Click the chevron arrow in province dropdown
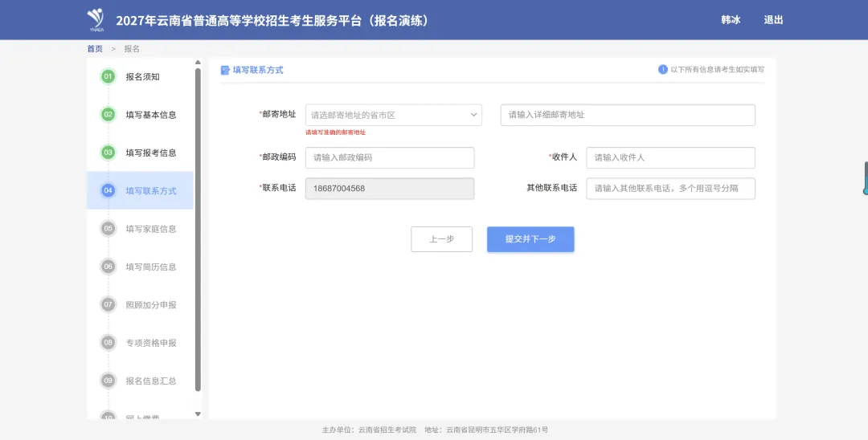This screenshot has height=440, width=868. pos(474,115)
